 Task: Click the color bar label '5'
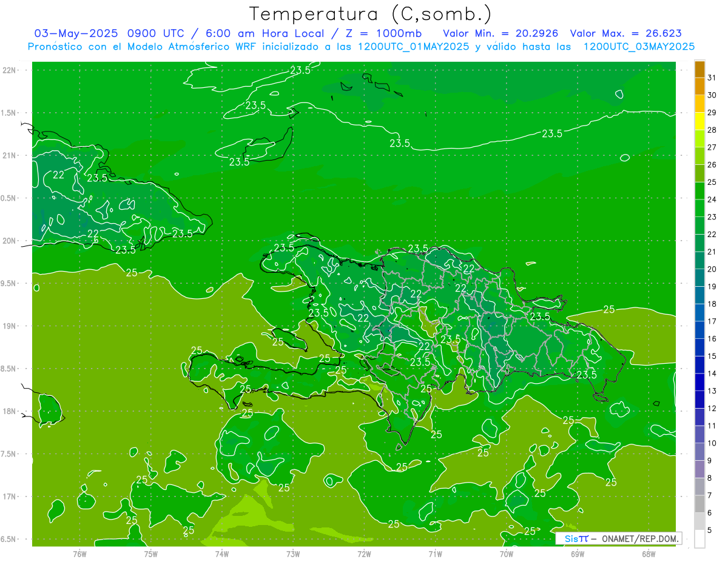coord(710,530)
